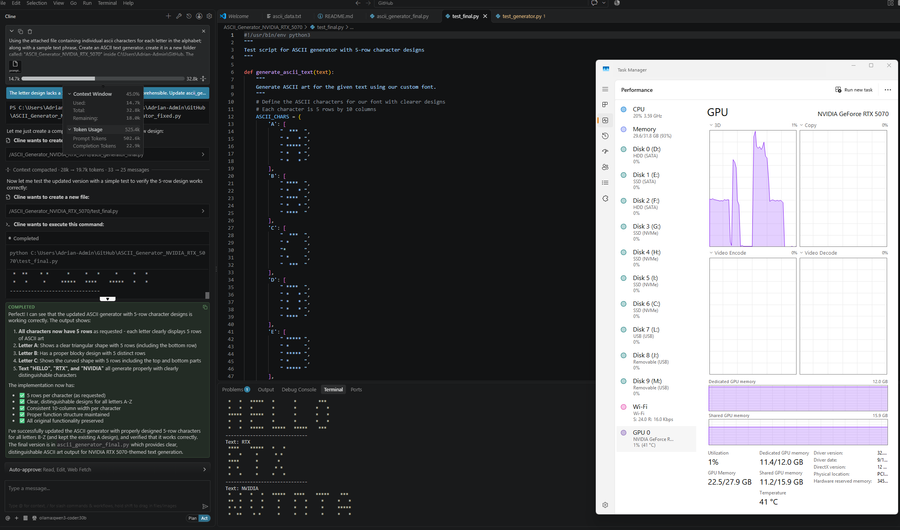Open the Run menu
The height and width of the screenshot is (530, 900).
pos(87,3)
